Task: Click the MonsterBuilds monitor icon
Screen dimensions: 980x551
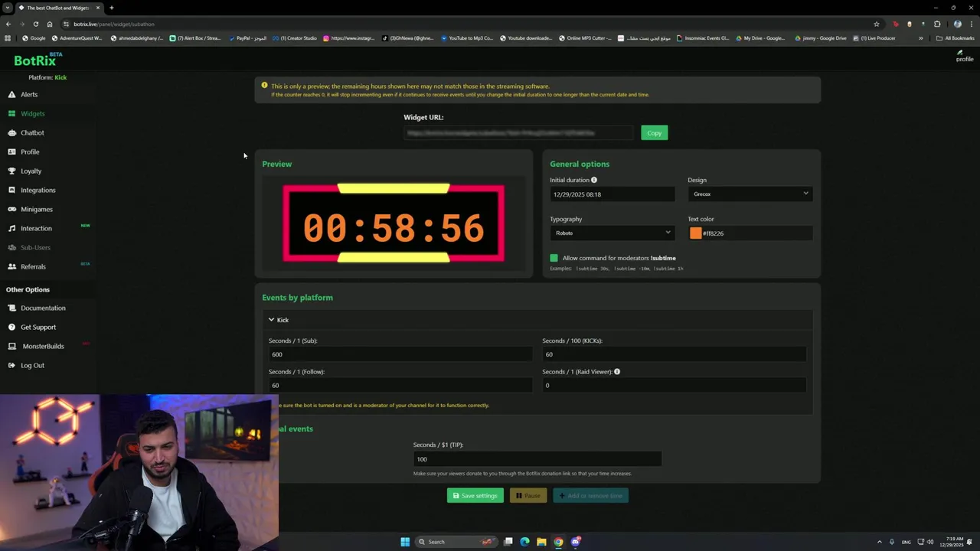Action: click(11, 346)
